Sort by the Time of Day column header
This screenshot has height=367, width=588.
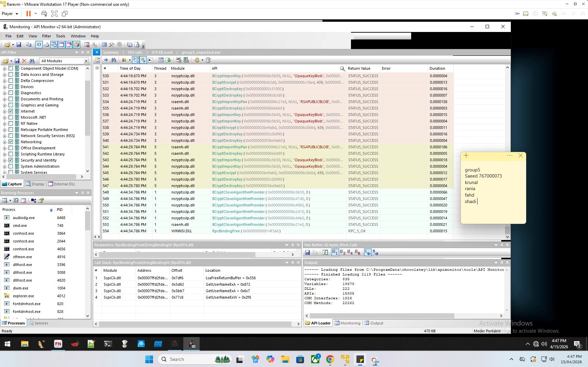coord(135,68)
